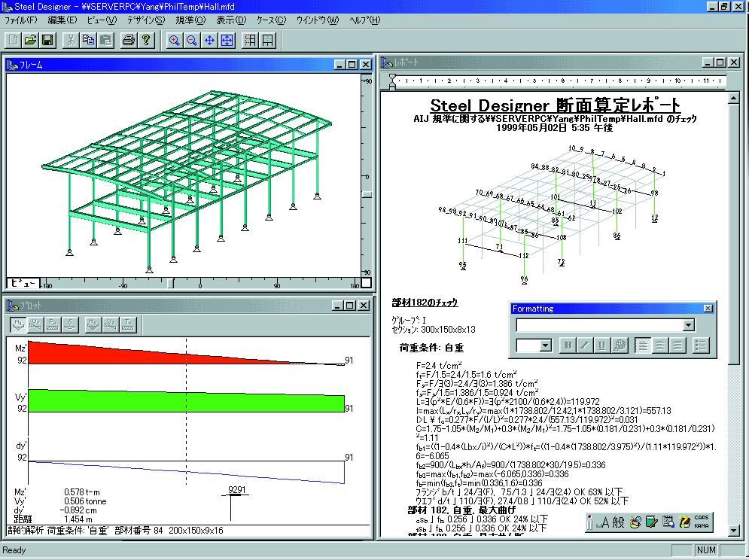Select the pan tool with four arrows

click(x=209, y=40)
